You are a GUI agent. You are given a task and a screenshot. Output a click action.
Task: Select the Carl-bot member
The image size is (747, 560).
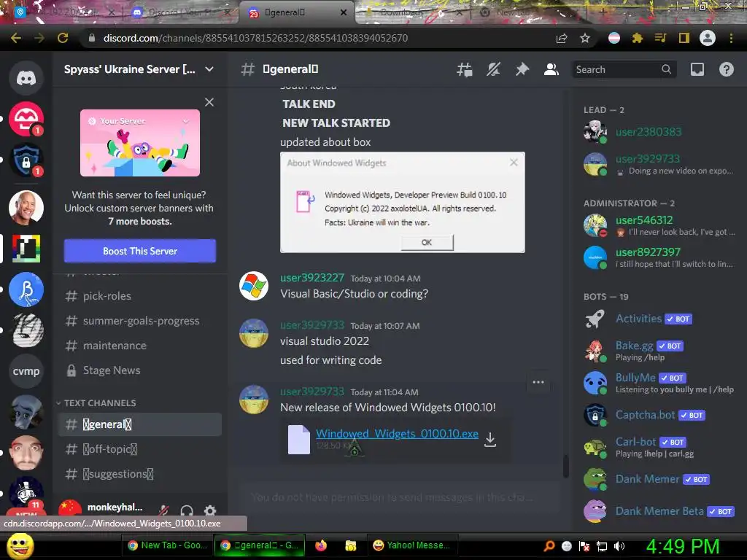click(x=659, y=447)
